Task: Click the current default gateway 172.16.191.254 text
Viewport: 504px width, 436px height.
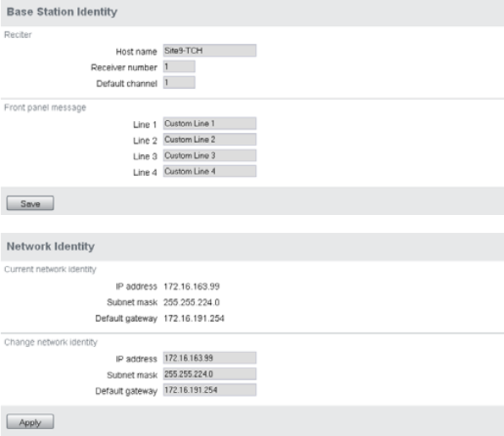Action: (194, 318)
